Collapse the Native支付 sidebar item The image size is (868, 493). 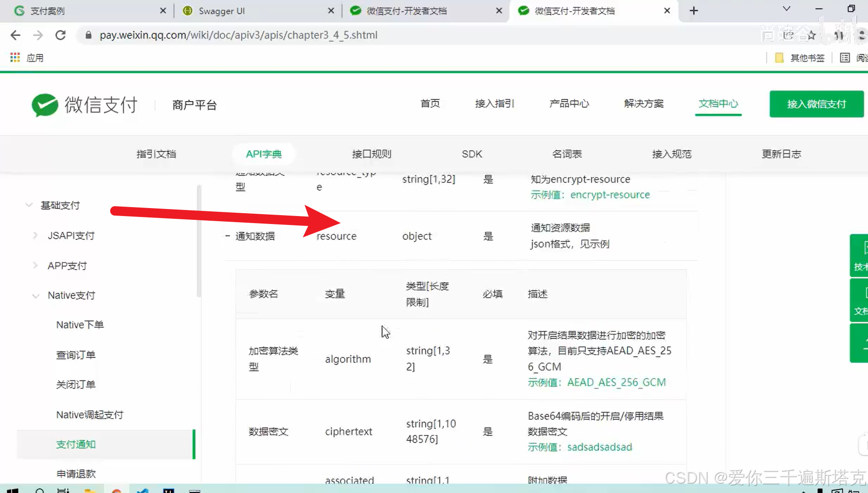[x=36, y=295]
